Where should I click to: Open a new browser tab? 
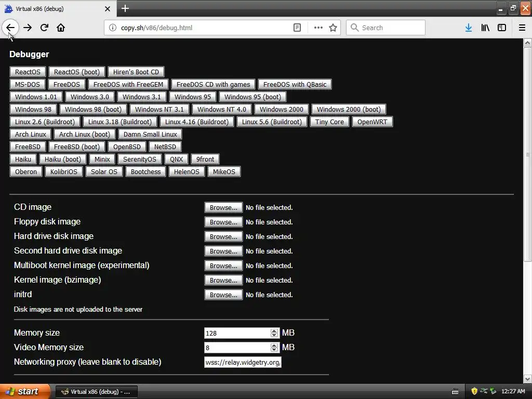click(125, 8)
